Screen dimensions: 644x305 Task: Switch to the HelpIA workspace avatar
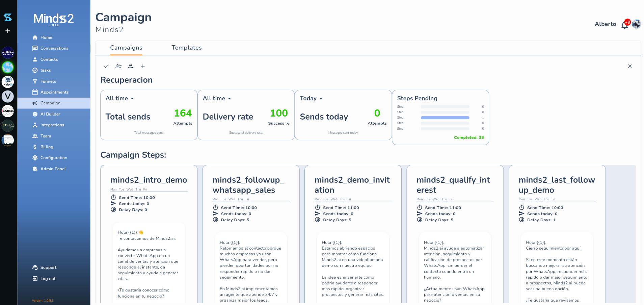pos(8,82)
